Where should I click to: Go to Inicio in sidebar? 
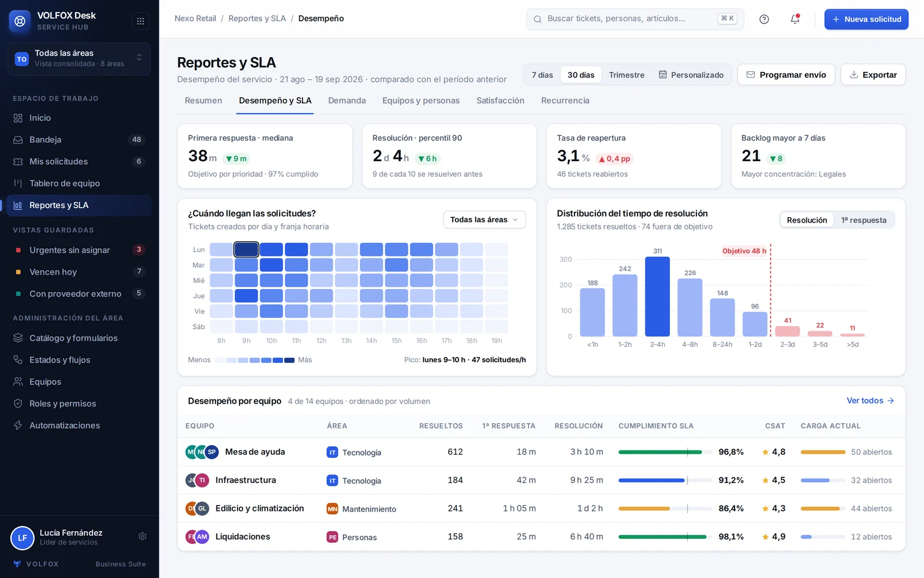(x=79, y=118)
